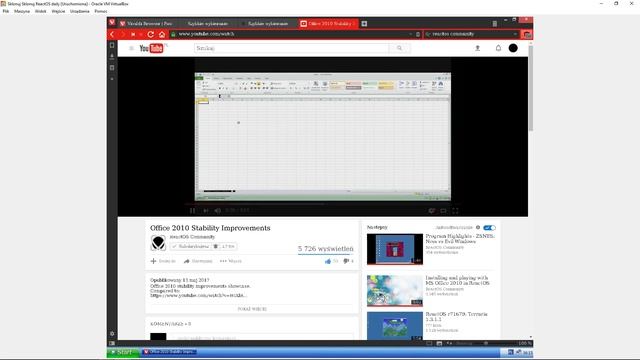Enter fullscreen video mode
640x360 pixels.
(455, 211)
